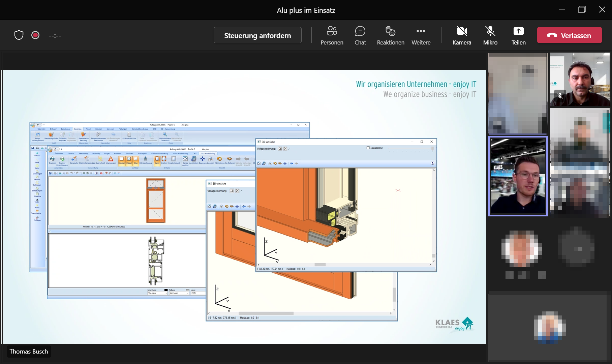The height and width of the screenshot is (364, 612).
Task: Click Verlassen to leave the meeting
Action: pos(569,35)
